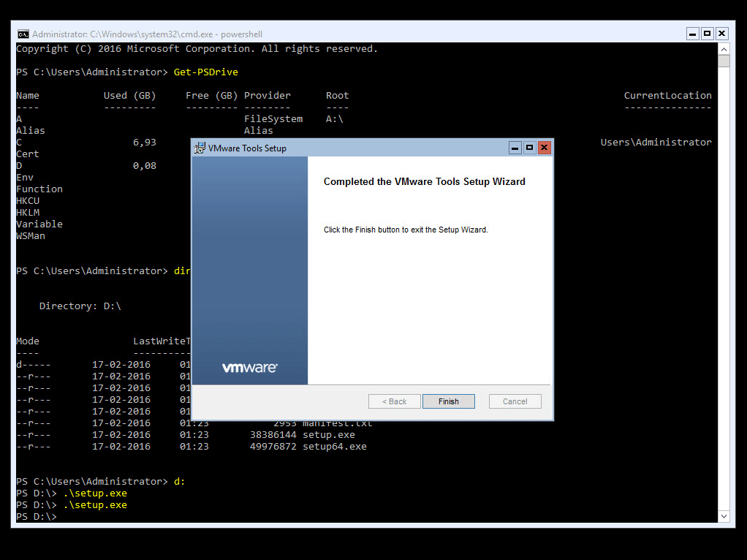Click the 'Free (GB)' column header
Image resolution: width=747 pixels, height=560 pixels.
coord(211,95)
